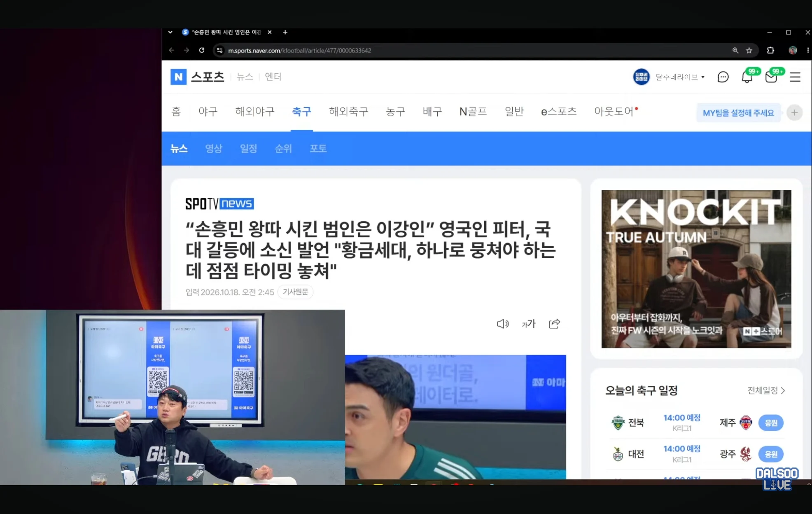Reload the page with the refresh icon

tap(202, 50)
